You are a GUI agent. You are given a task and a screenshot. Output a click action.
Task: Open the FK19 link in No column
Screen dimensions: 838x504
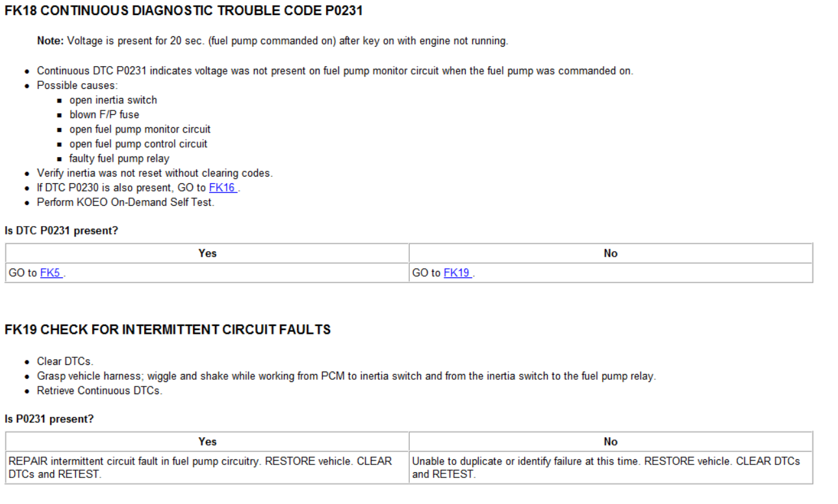coord(457,273)
